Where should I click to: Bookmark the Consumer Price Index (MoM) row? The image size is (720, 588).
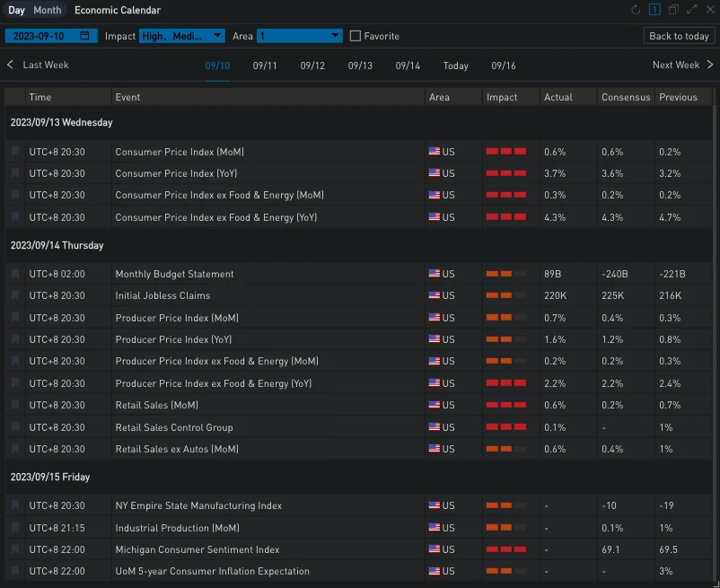pos(15,151)
